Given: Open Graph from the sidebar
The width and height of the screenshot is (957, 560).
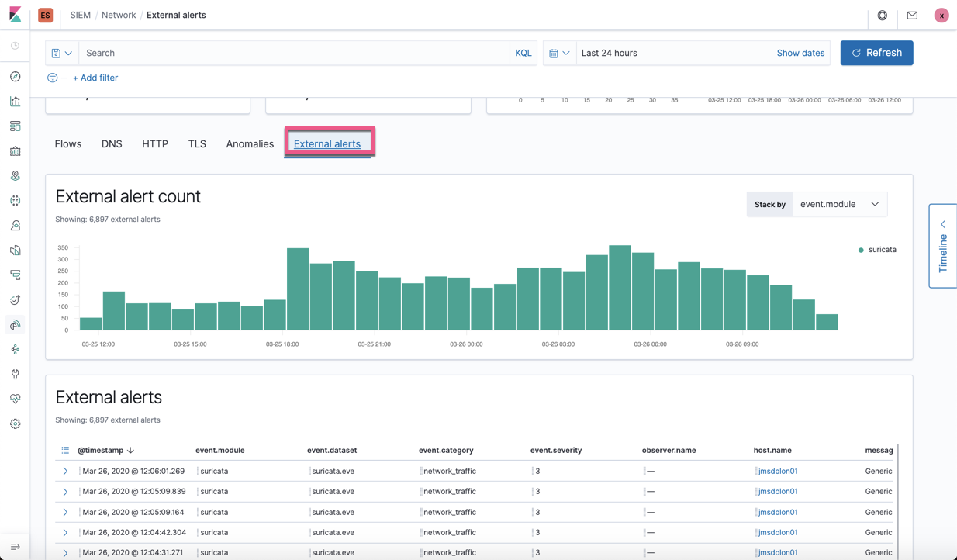Looking at the screenshot, I should 15,350.
